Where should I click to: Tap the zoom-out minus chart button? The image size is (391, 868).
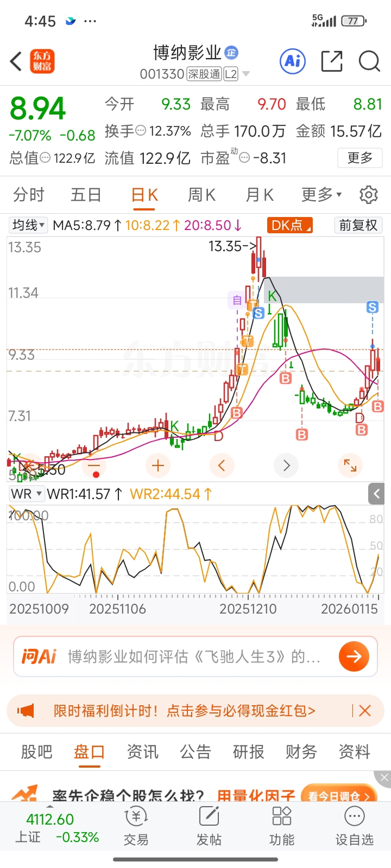click(x=94, y=465)
